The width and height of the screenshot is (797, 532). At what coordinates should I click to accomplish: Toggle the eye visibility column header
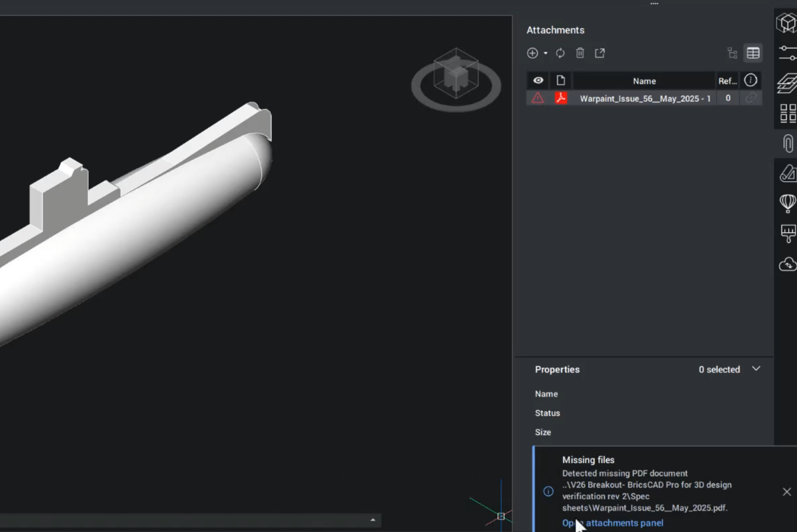pos(538,81)
